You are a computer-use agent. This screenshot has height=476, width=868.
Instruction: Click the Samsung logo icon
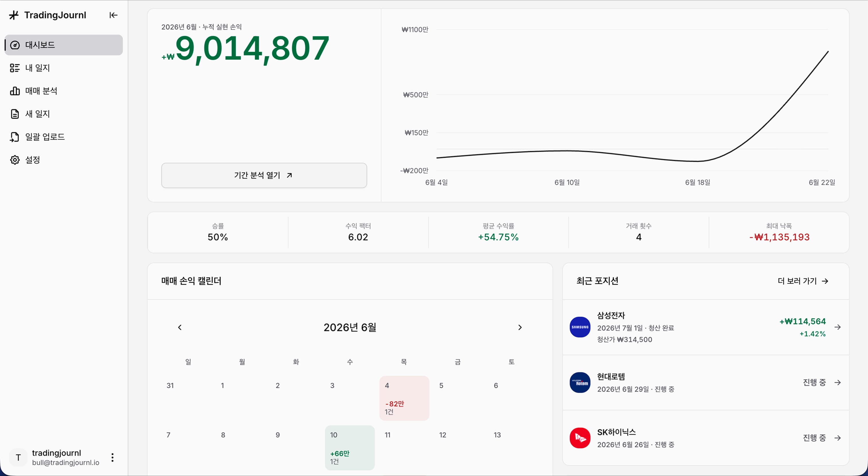coord(580,327)
